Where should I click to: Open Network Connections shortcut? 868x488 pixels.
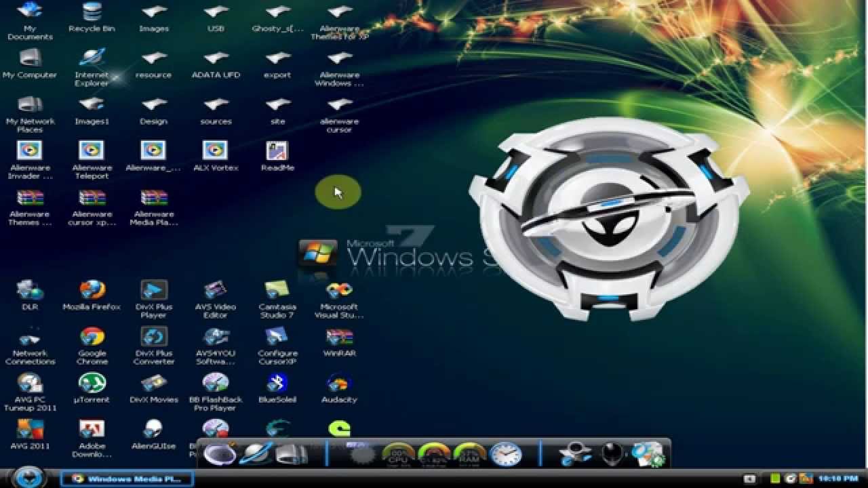click(x=29, y=346)
